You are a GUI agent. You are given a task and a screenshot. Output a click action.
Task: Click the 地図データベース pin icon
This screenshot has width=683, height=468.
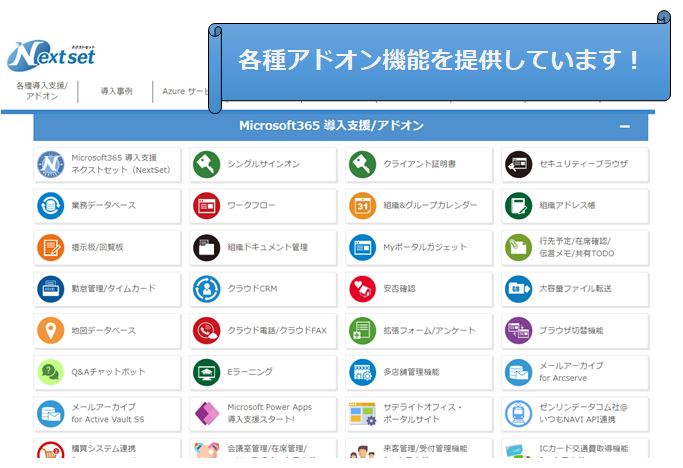[x=51, y=331]
